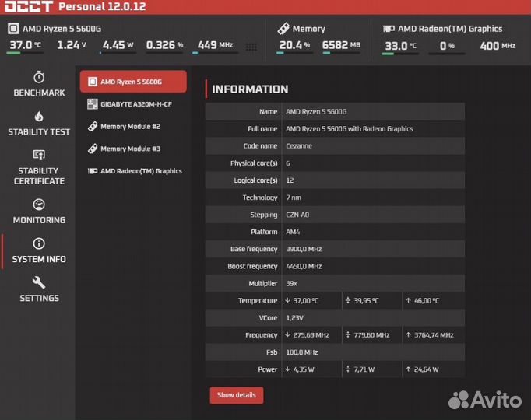The image size is (531, 420).
Task: Click minimum frequency 275,69 MHz cell
Action: [x=311, y=335]
